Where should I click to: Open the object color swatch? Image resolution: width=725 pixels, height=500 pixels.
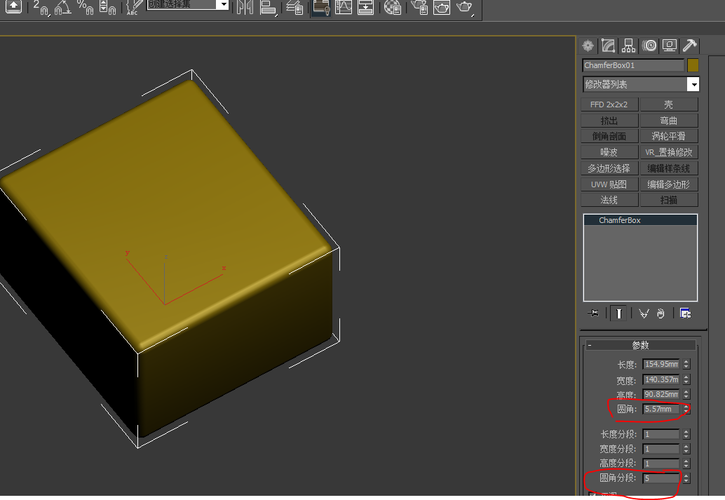(693, 65)
